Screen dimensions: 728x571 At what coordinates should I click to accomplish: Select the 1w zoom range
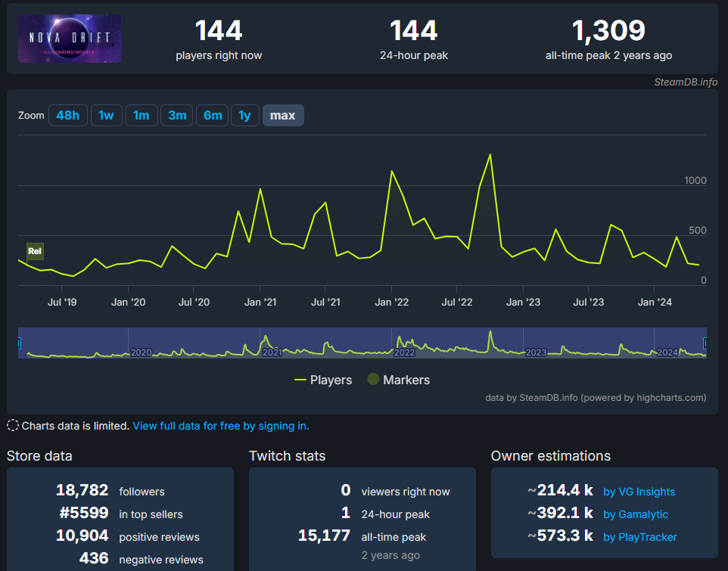(x=106, y=116)
